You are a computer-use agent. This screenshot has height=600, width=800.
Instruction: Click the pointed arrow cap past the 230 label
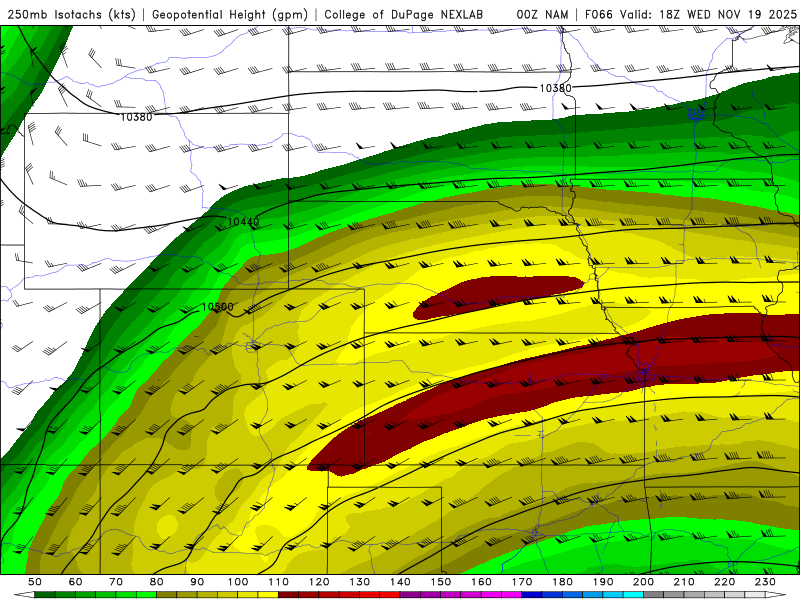[x=775, y=595]
